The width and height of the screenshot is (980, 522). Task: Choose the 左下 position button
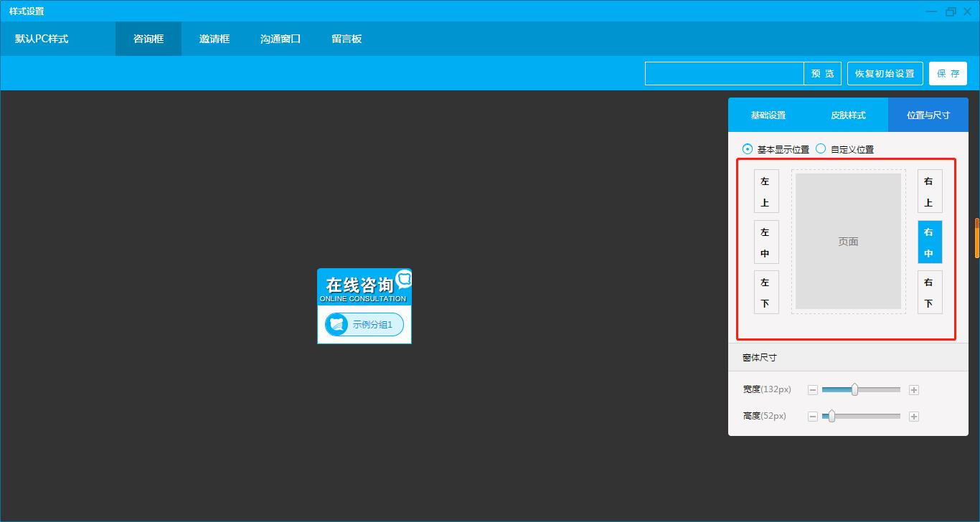[765, 293]
